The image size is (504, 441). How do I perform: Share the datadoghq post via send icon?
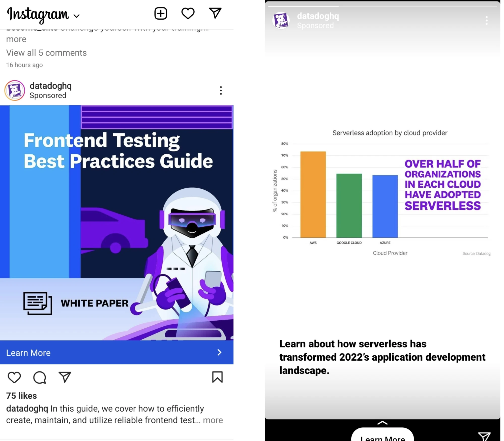pyautogui.click(x=65, y=377)
